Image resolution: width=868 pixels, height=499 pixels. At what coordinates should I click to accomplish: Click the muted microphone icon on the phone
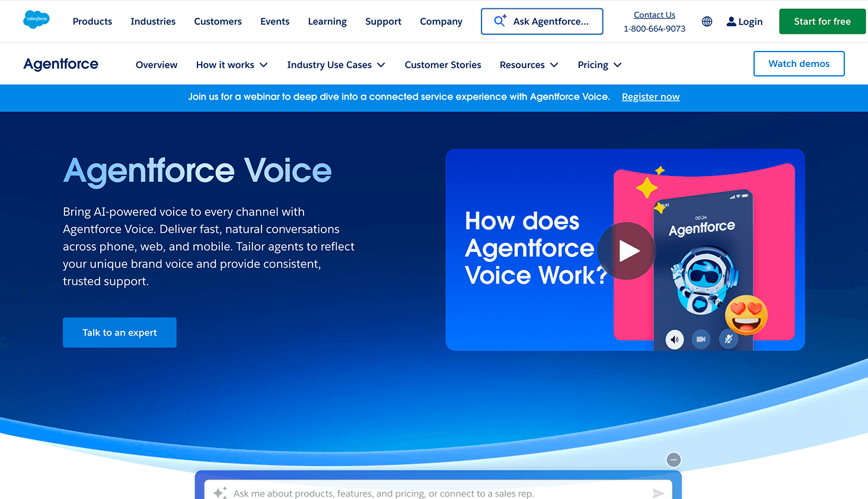coord(729,339)
